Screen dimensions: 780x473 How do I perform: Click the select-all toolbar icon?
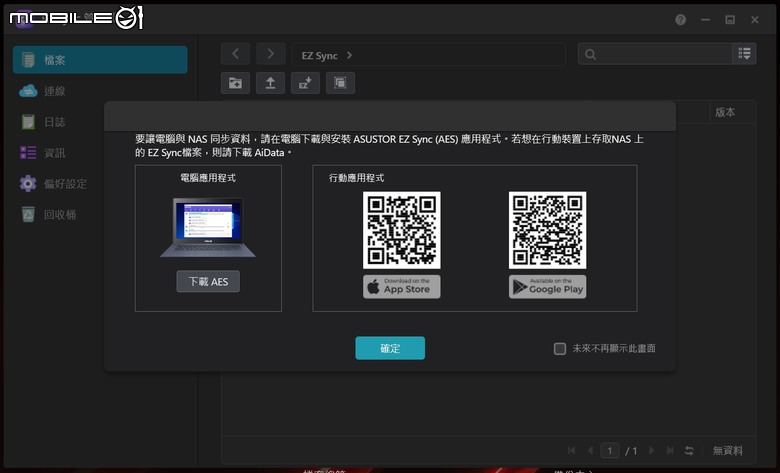[x=340, y=83]
